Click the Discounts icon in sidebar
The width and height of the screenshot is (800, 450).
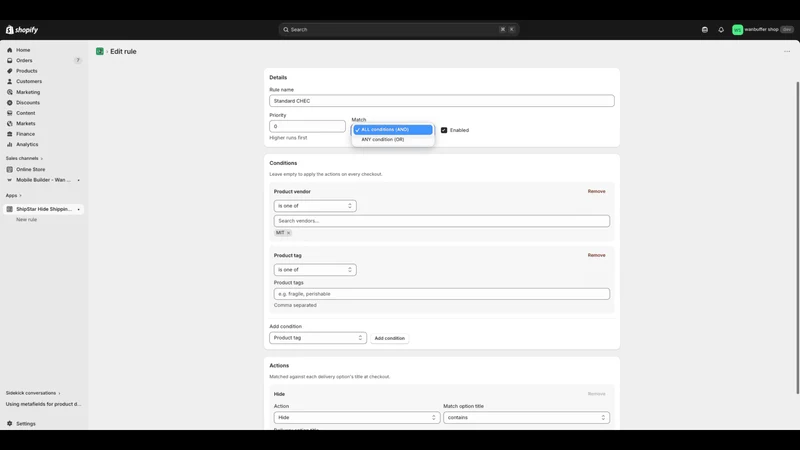click(9, 103)
